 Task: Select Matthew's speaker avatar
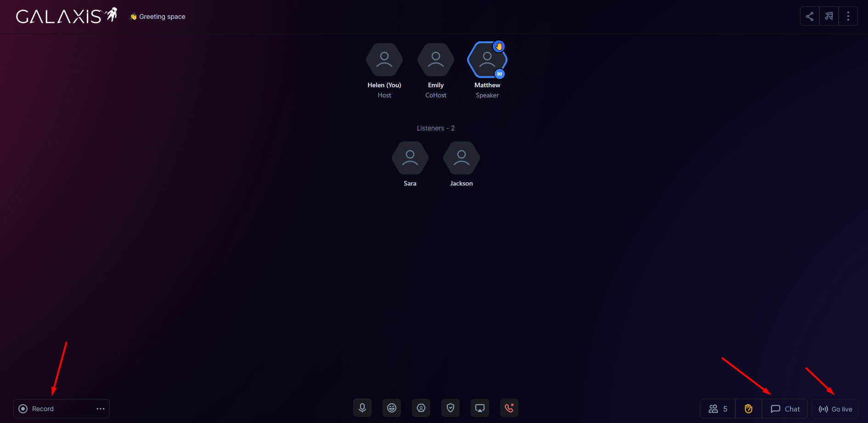click(487, 60)
